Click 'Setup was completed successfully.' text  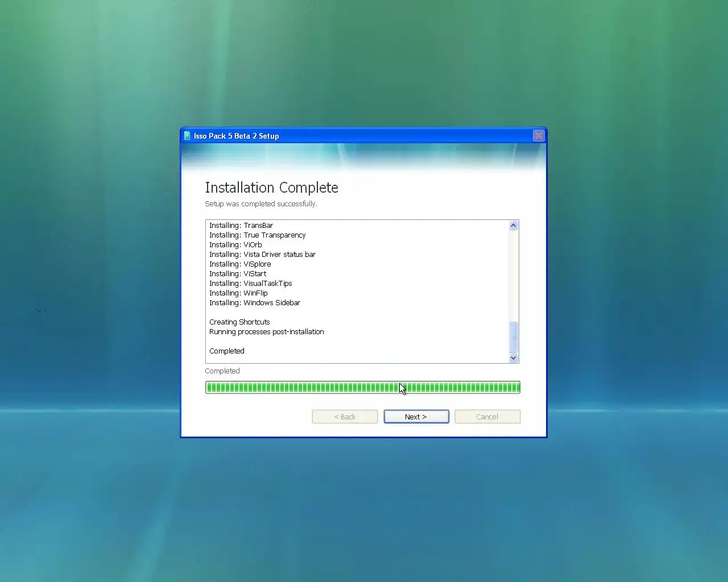tap(261, 203)
